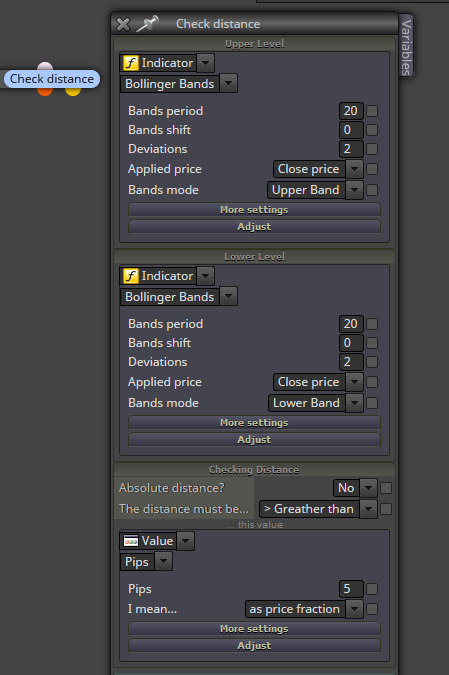Open the as price fraction dropdown

304,609
